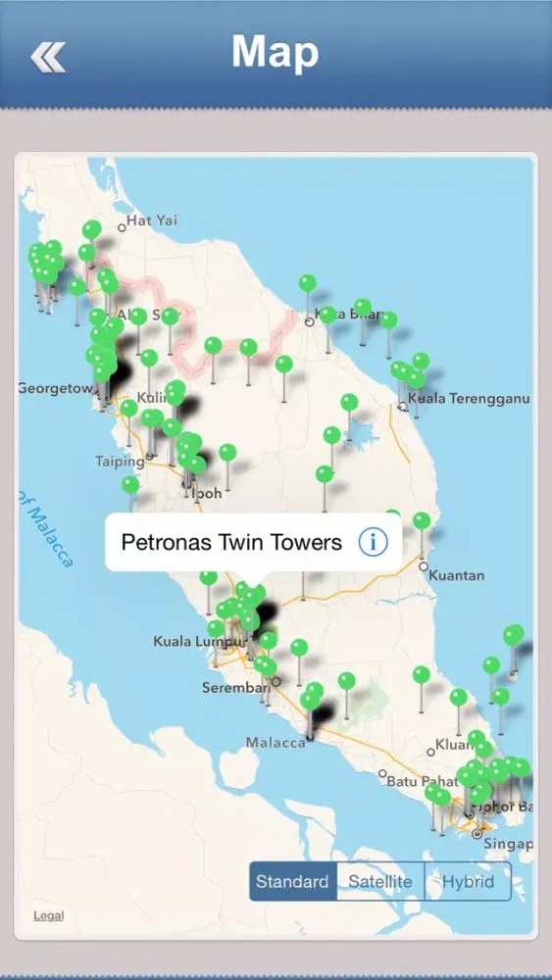Screen dimensions: 552x980
Task: Switch to Satellite map view
Action: 380,882
